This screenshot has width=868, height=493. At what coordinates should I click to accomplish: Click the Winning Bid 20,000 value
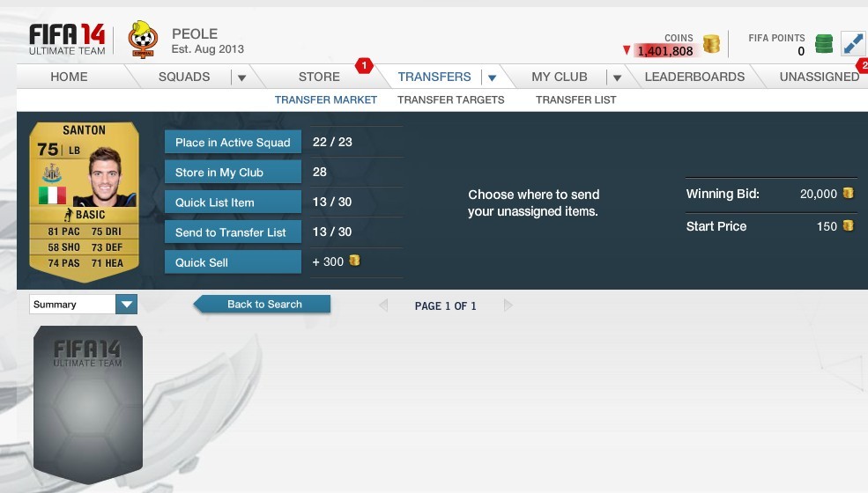[x=818, y=194]
